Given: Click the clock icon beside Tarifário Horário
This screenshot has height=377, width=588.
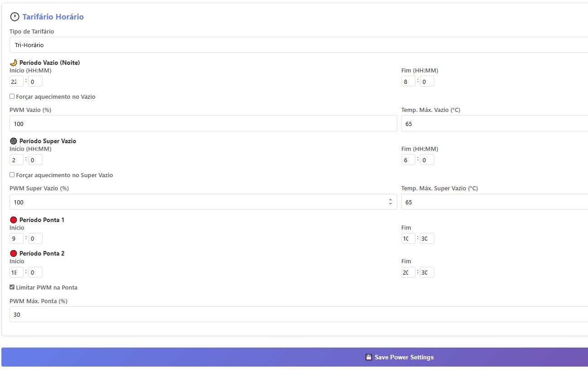Looking at the screenshot, I should (14, 17).
